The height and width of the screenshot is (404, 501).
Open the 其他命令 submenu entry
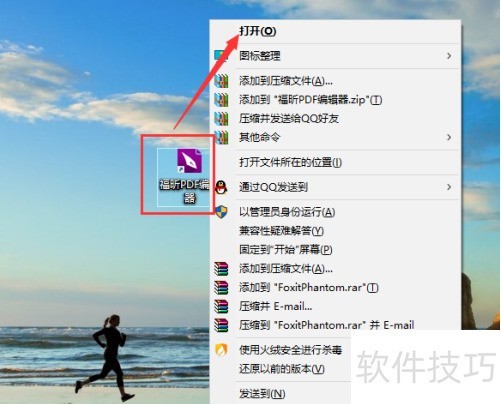point(260,137)
